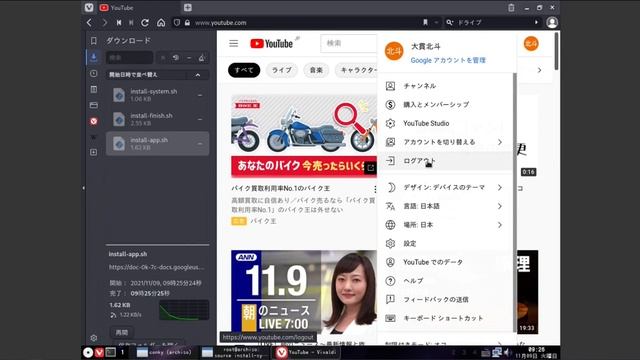Select install-system.sh in downloads list
This screenshot has width=640, height=360.
(x=157, y=95)
